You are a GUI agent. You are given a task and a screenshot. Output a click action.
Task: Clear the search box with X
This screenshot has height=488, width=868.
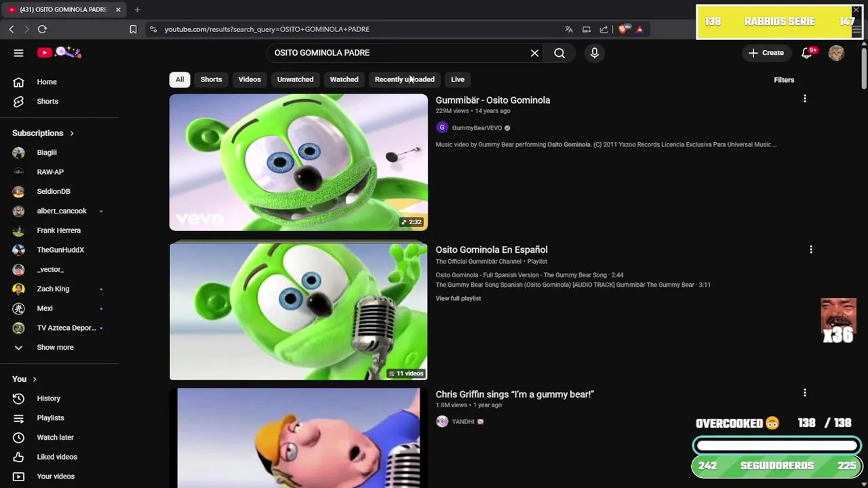click(x=534, y=53)
